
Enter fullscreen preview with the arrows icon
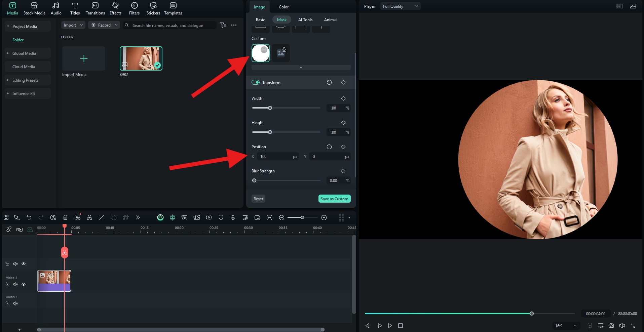pyautogui.click(x=633, y=326)
